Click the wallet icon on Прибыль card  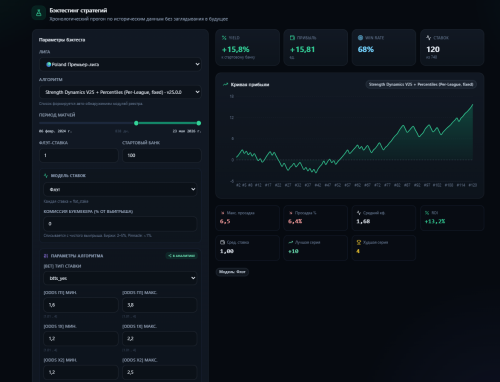pos(292,38)
